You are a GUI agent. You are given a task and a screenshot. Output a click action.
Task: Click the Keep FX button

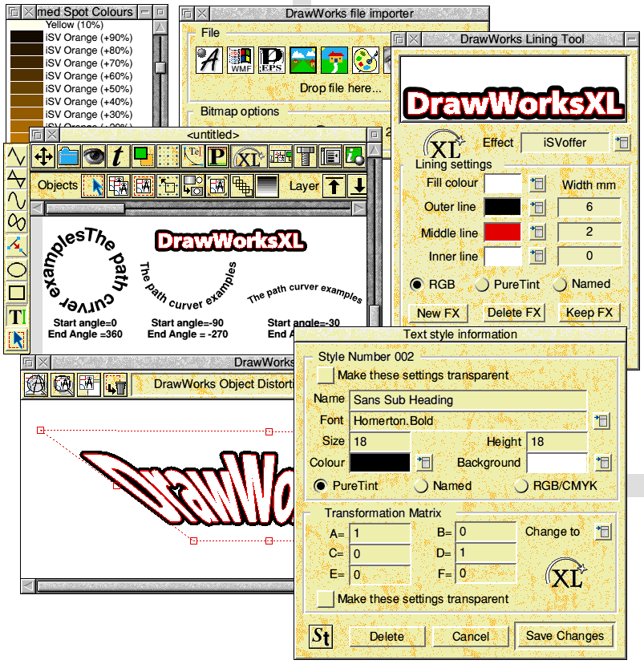coord(589,313)
